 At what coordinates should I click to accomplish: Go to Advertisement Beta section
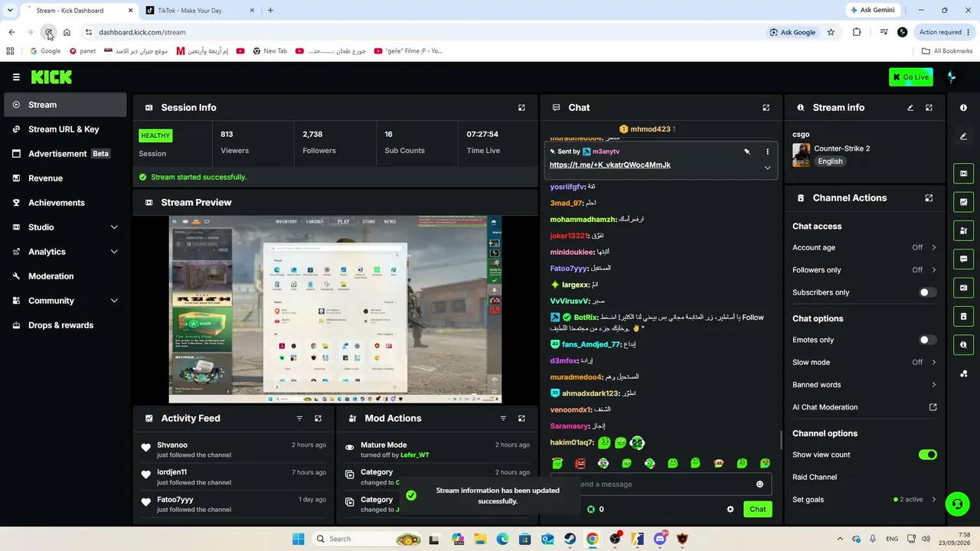click(65, 154)
